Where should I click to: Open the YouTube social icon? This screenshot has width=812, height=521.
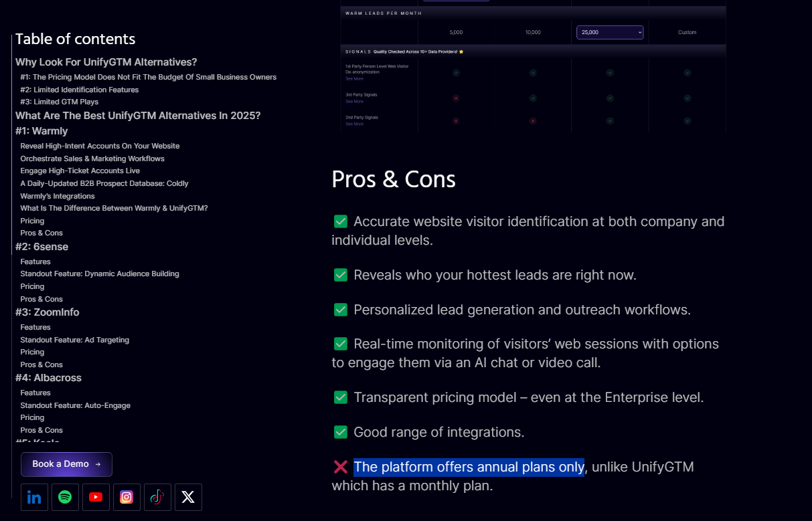click(96, 497)
